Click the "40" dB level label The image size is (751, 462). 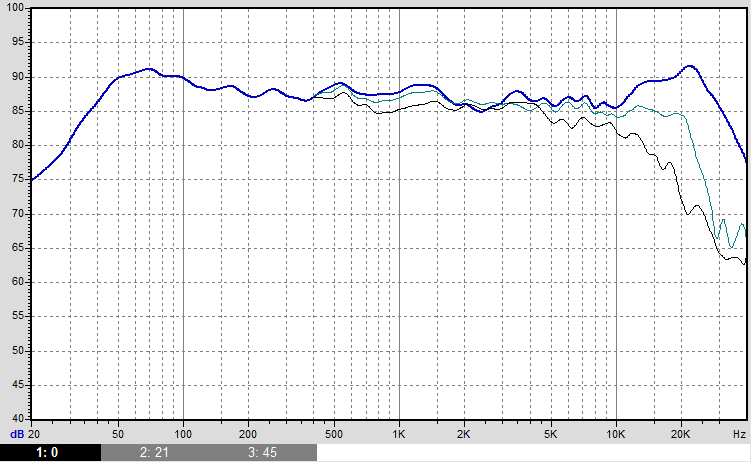coord(17,419)
